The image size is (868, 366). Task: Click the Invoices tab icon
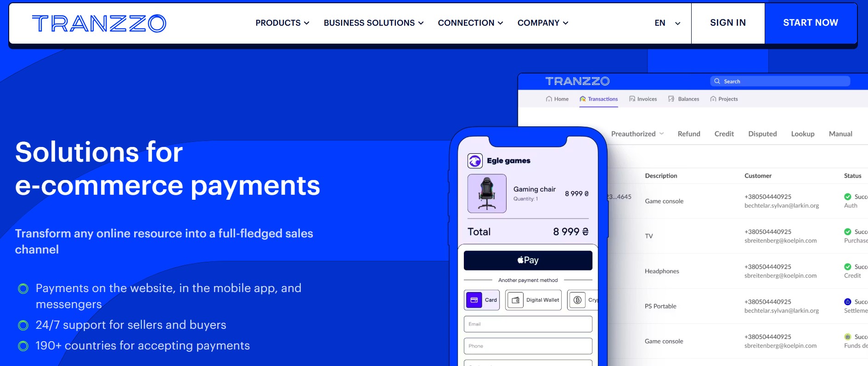(x=632, y=99)
